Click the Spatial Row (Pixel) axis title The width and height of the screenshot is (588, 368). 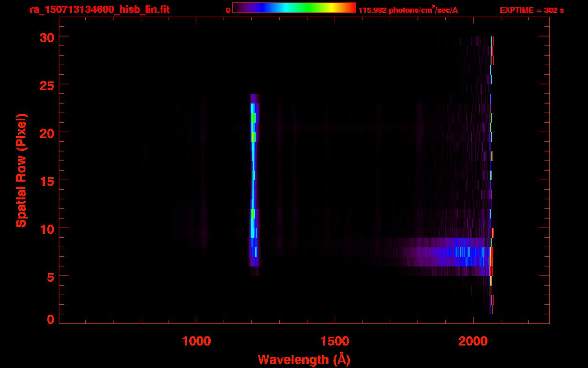21,171
